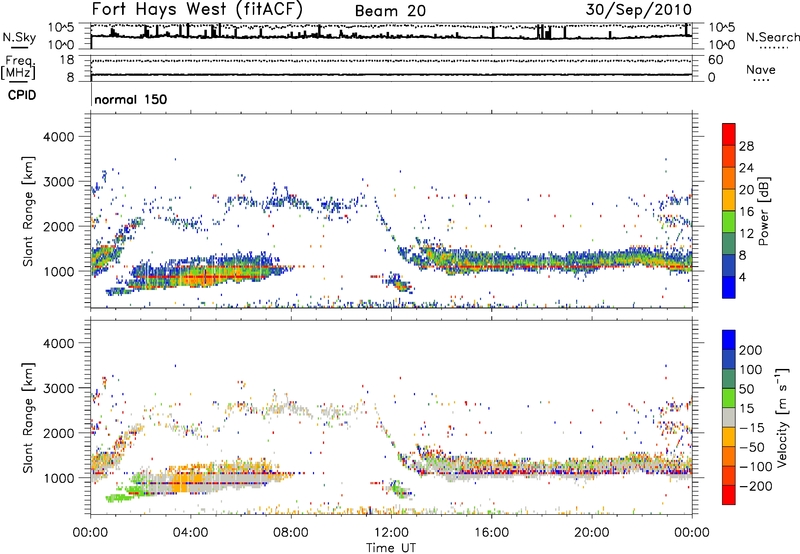Click the red top of power colorbar

(729, 133)
